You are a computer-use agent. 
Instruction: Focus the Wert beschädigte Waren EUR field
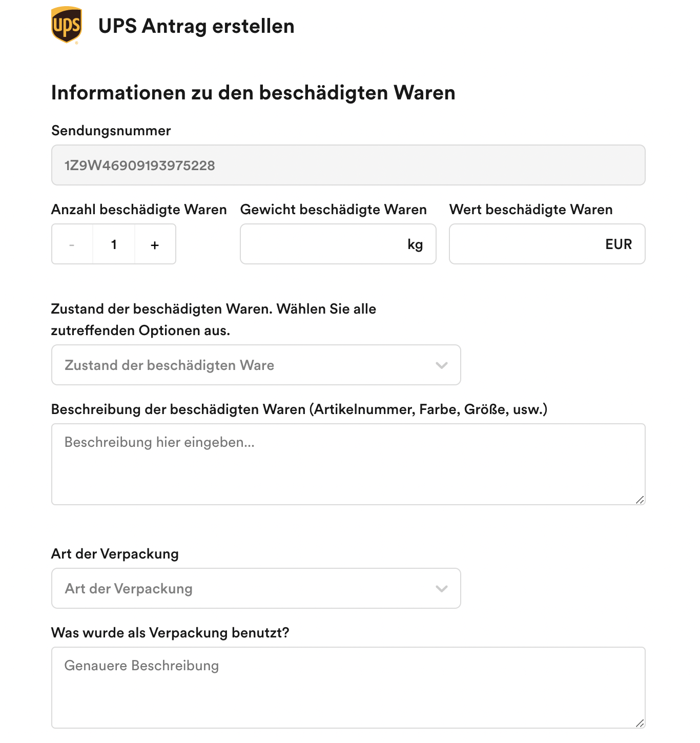click(x=547, y=244)
